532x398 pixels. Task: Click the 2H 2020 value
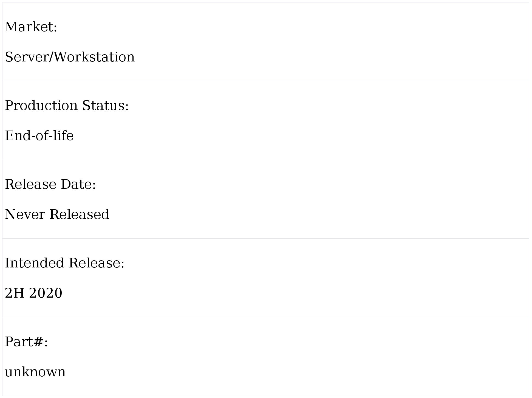(33, 293)
